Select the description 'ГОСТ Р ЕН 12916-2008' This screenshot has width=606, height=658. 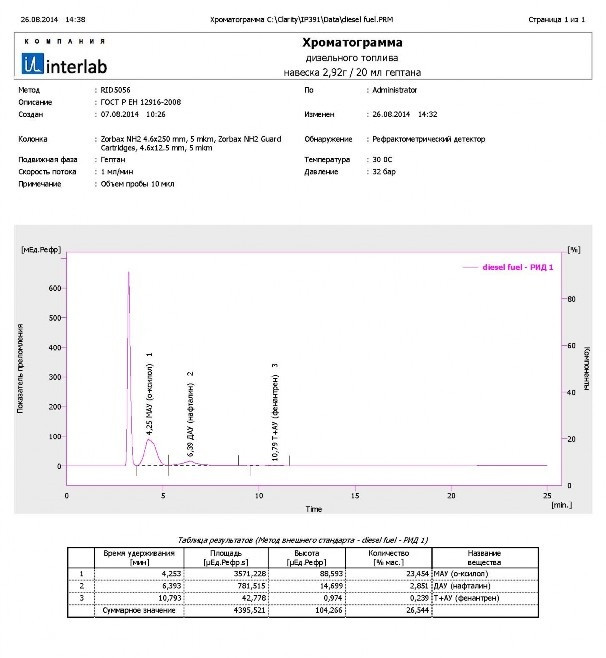pyautogui.click(x=141, y=102)
